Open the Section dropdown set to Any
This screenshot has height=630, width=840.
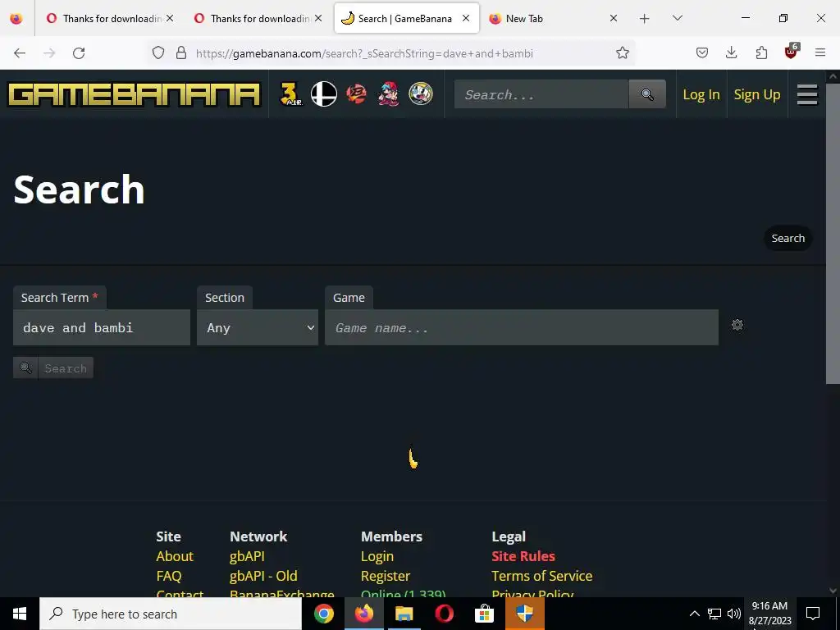(258, 327)
